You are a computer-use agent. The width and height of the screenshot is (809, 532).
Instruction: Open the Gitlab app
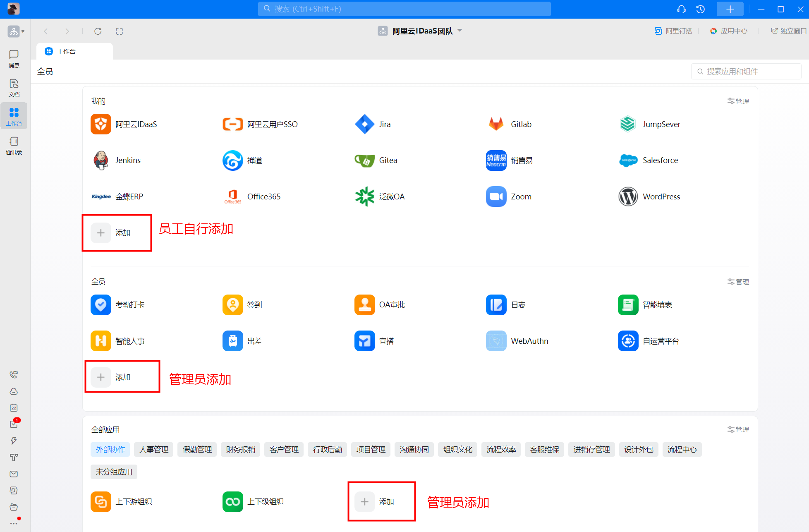click(x=509, y=124)
